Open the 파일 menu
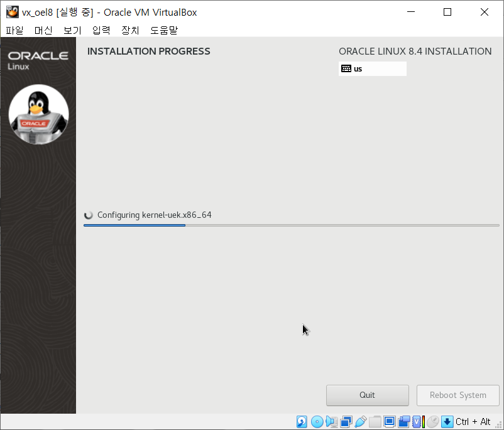Screen dimensions: 504x430 [15, 30]
